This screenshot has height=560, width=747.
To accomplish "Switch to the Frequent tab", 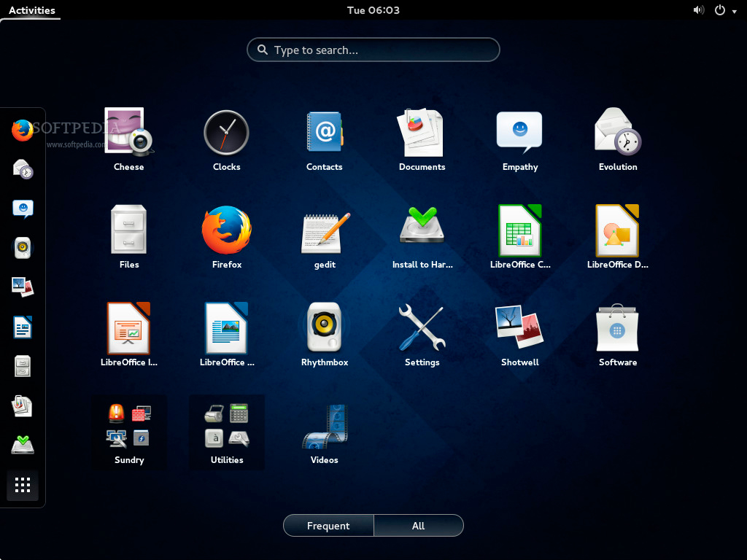I will coord(328,526).
